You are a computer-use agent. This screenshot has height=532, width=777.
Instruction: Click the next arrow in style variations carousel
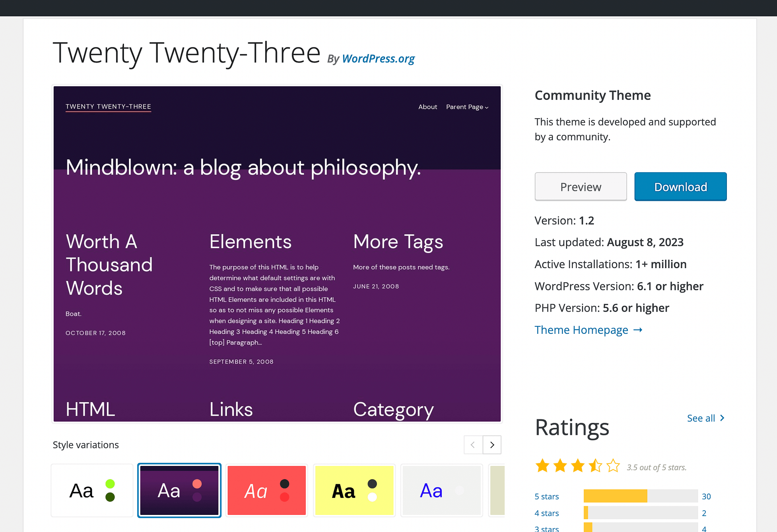point(492,445)
